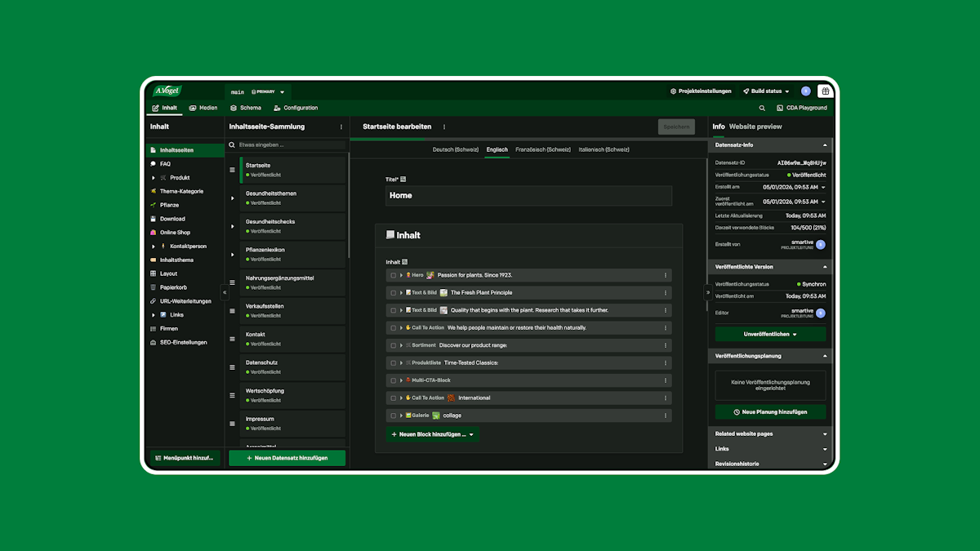The height and width of the screenshot is (551, 980).
Task: Click the Firmen icon in sidebar
Action: click(x=153, y=329)
